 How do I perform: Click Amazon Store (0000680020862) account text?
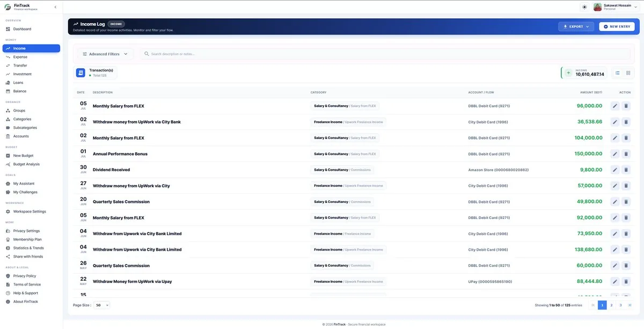click(x=498, y=170)
